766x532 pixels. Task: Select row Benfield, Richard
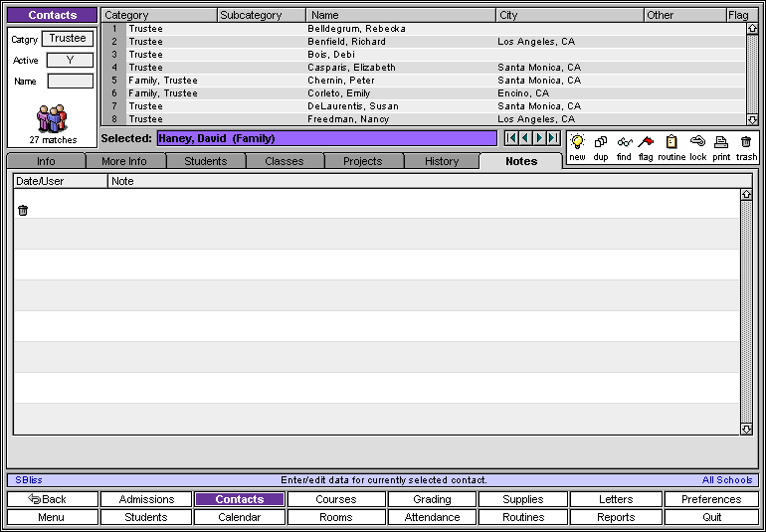424,42
